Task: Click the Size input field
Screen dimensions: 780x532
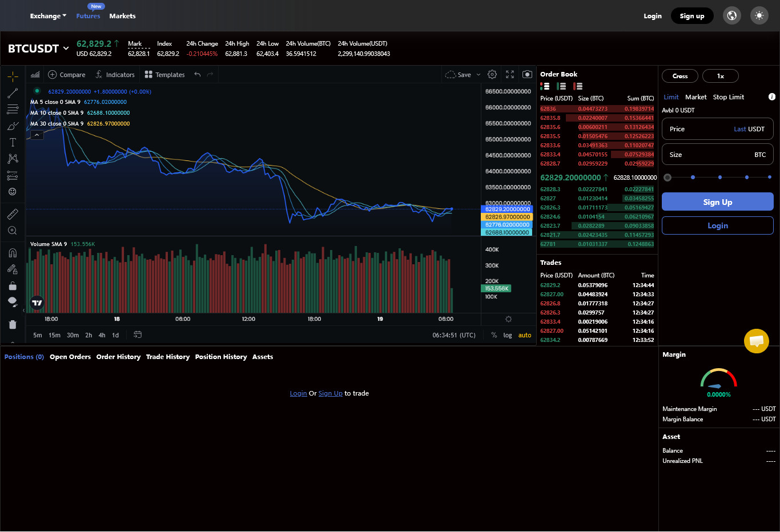Action: click(x=718, y=155)
